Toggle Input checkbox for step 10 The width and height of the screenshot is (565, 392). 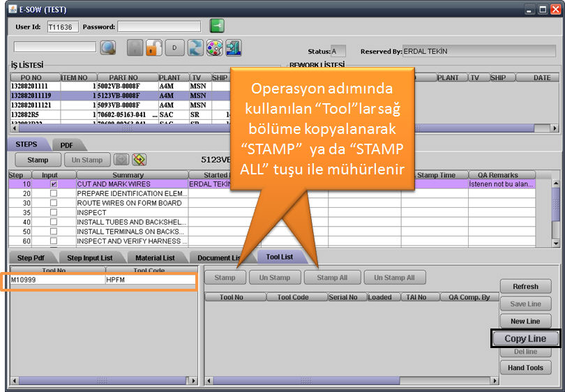tap(54, 184)
